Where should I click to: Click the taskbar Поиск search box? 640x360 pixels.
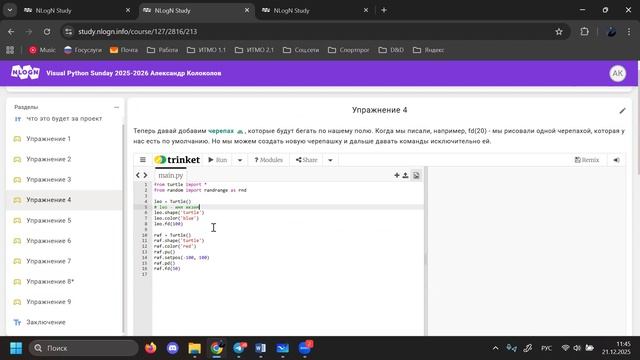tap(84, 348)
